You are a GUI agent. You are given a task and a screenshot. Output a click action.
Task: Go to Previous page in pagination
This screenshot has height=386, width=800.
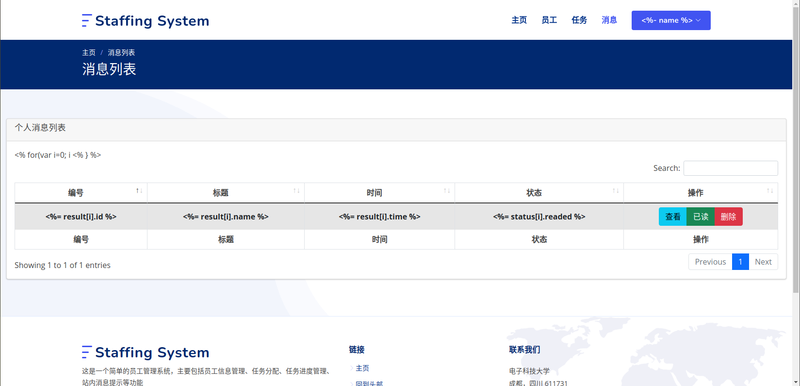click(710, 262)
